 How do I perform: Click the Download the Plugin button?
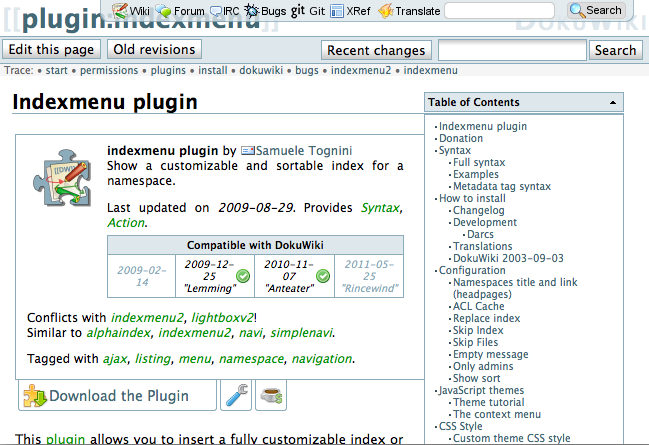point(118,395)
